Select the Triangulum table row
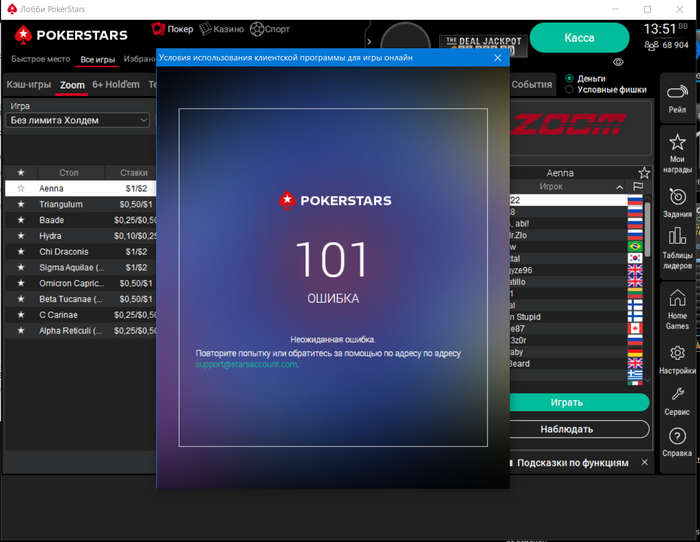The width and height of the screenshot is (700, 542). 80,204
